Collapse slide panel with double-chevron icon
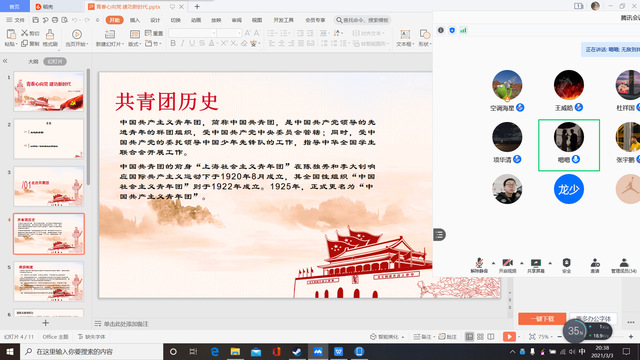640x360 pixels. (x=5, y=61)
